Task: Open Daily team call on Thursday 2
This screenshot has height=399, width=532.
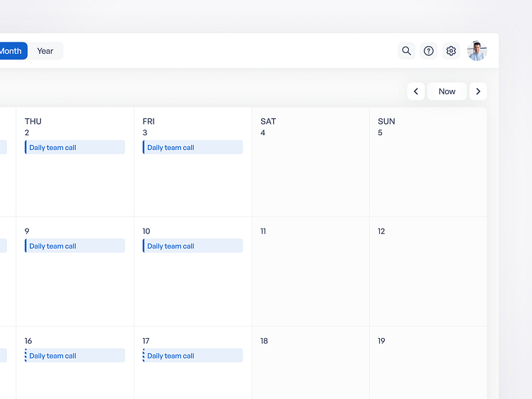Action: (75, 147)
